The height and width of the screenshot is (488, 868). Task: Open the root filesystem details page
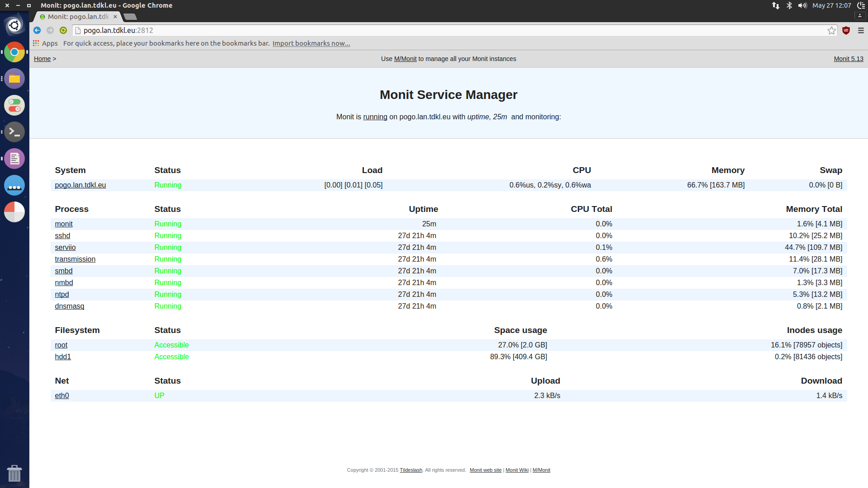(61, 345)
